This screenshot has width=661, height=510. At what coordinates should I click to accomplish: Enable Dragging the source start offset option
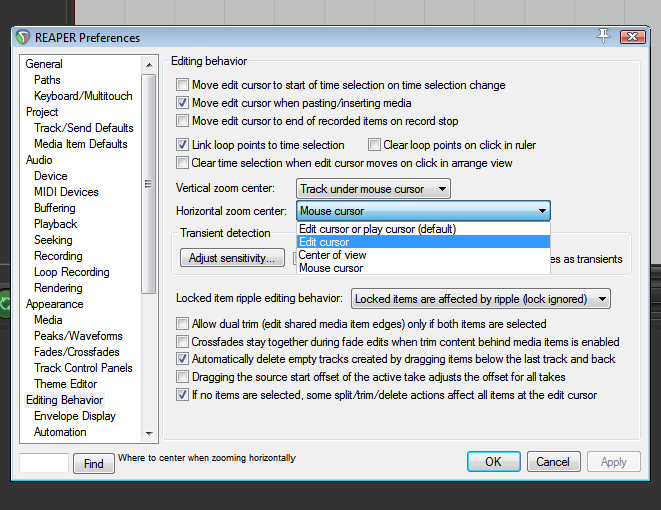coord(182,377)
